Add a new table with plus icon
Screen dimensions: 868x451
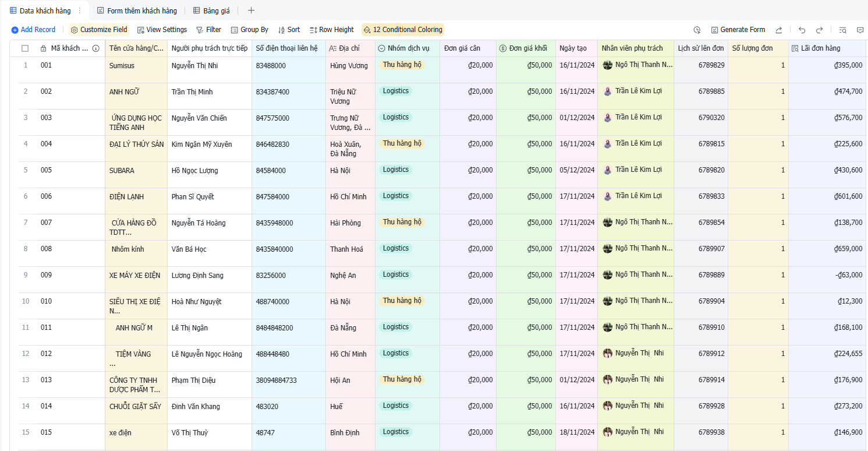pos(251,10)
